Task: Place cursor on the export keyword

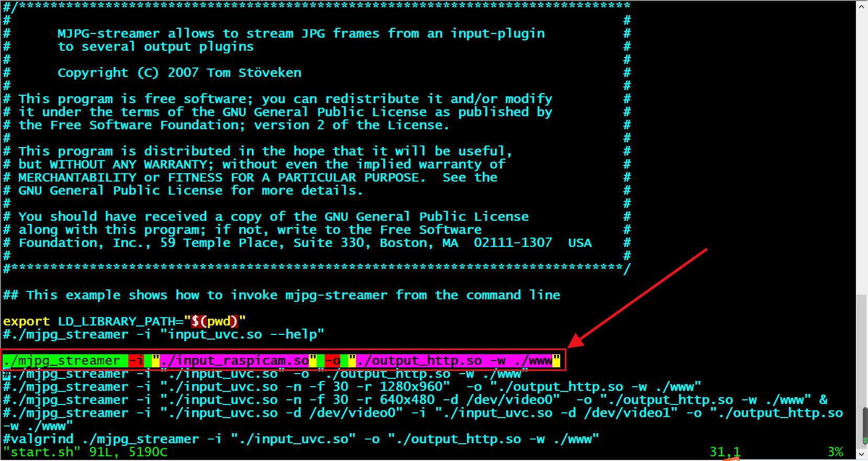Action: coord(26,321)
